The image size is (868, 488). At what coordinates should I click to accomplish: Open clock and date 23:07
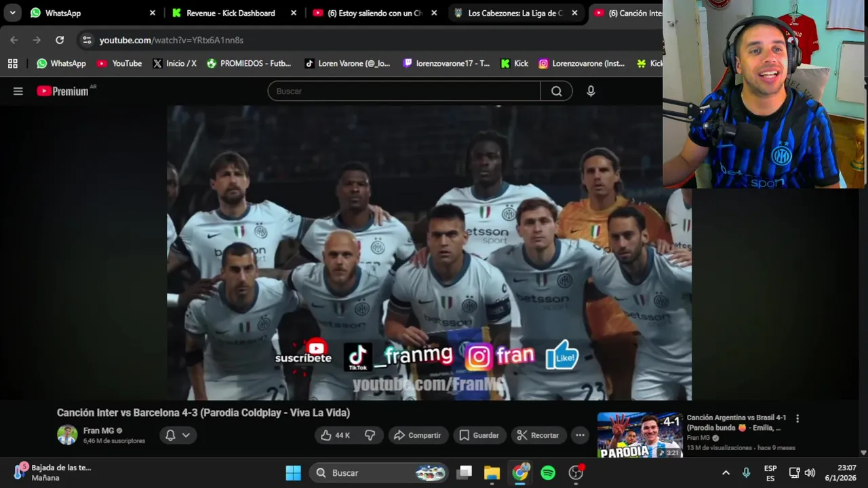pyautogui.click(x=841, y=473)
